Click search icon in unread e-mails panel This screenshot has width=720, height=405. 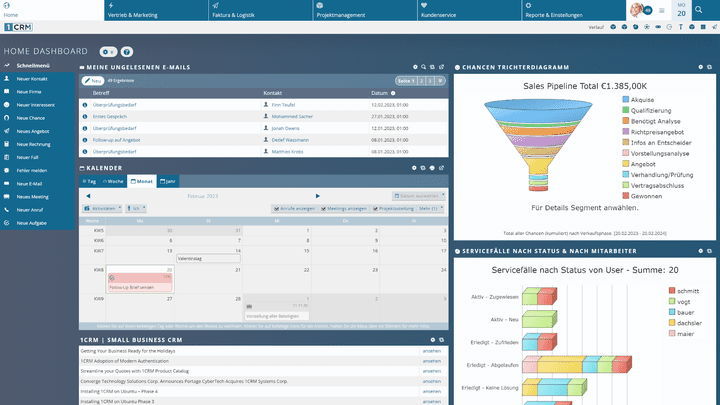click(426, 66)
